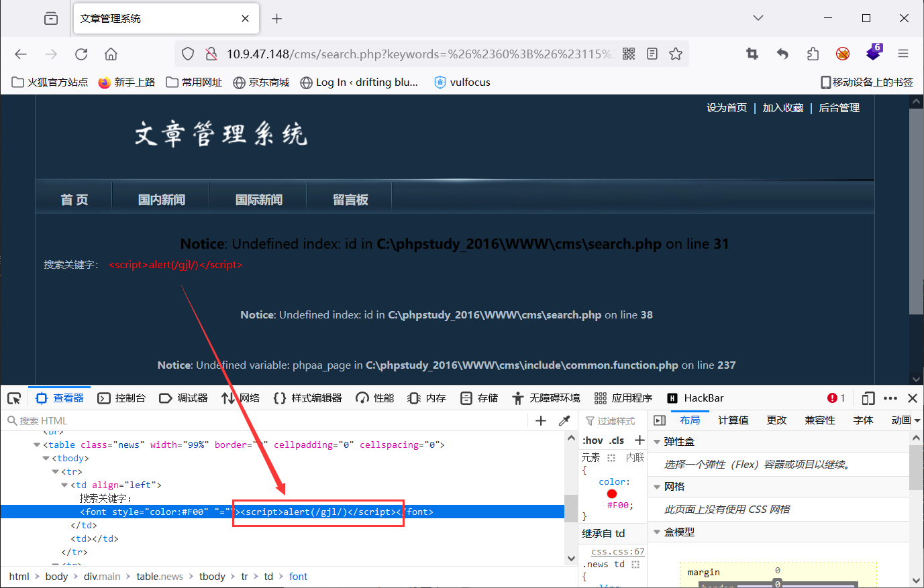924x588 pixels.
Task: Open 国内新闻 navigation item
Action: (162, 200)
